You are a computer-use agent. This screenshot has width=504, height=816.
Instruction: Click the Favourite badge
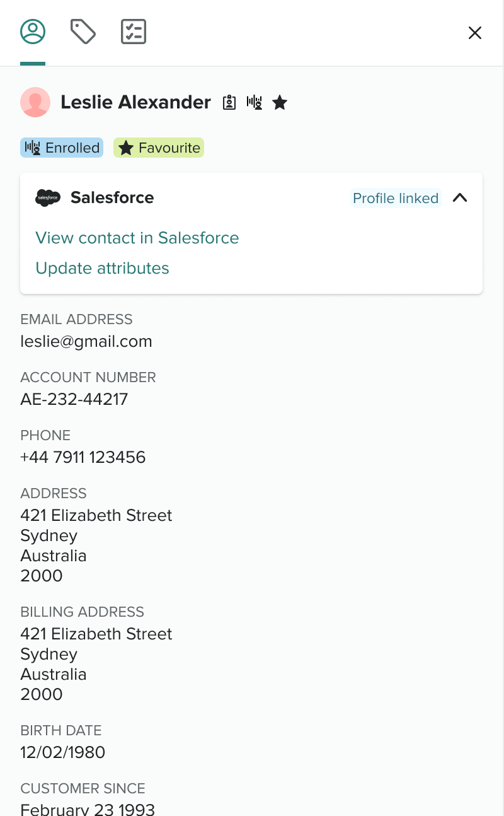click(x=159, y=148)
